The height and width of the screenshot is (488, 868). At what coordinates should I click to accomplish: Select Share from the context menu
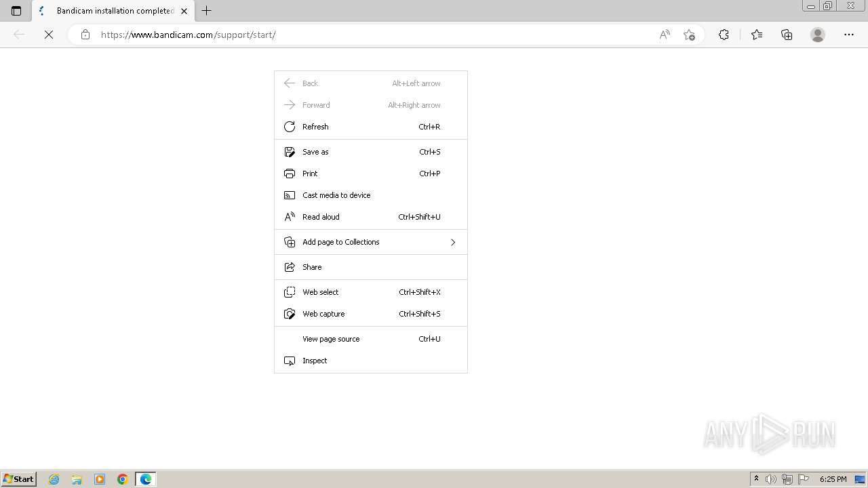point(371,267)
